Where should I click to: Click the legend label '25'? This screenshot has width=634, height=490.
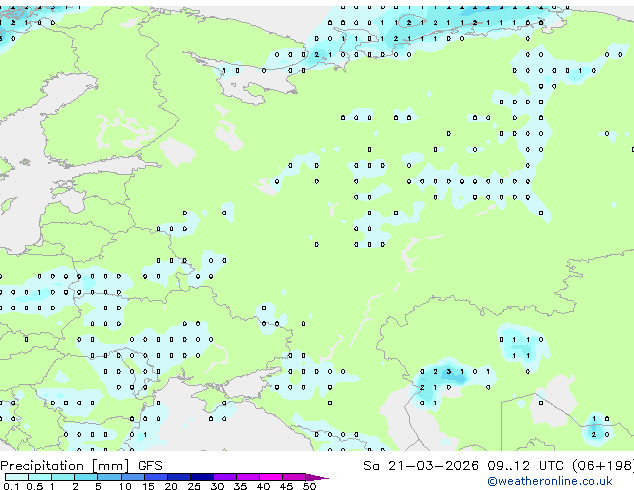(194, 486)
